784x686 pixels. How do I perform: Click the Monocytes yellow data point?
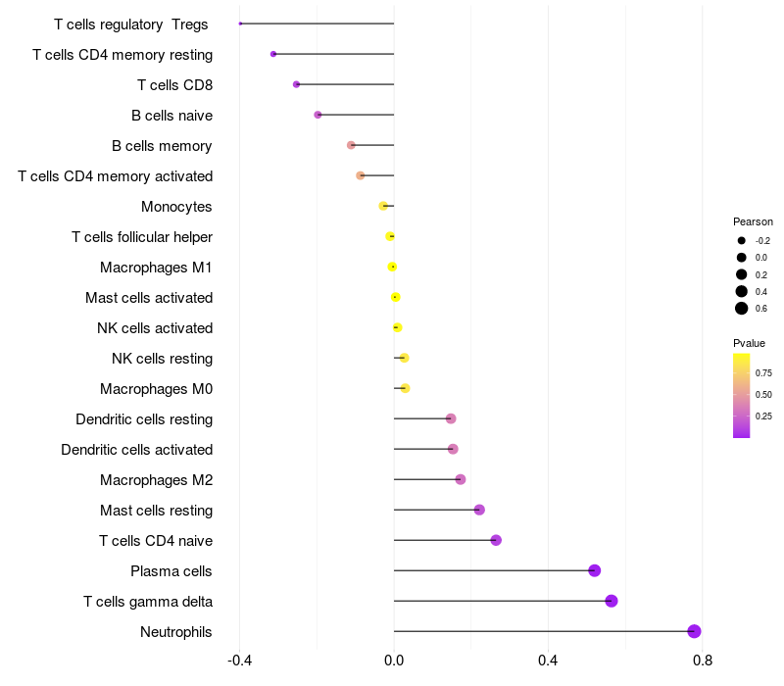click(383, 206)
